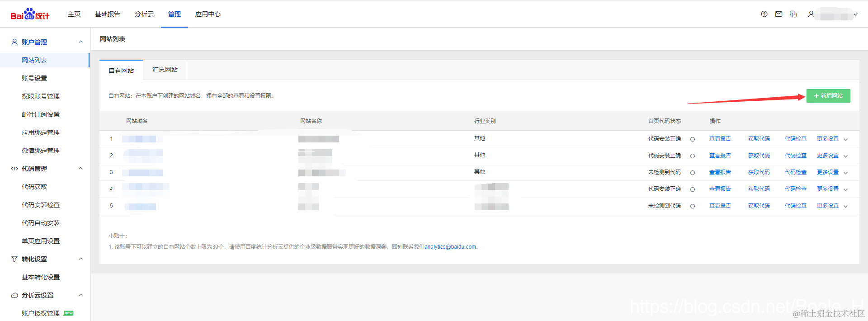Select 网站列表 in the sidebar
The width and height of the screenshot is (868, 321).
[45, 60]
